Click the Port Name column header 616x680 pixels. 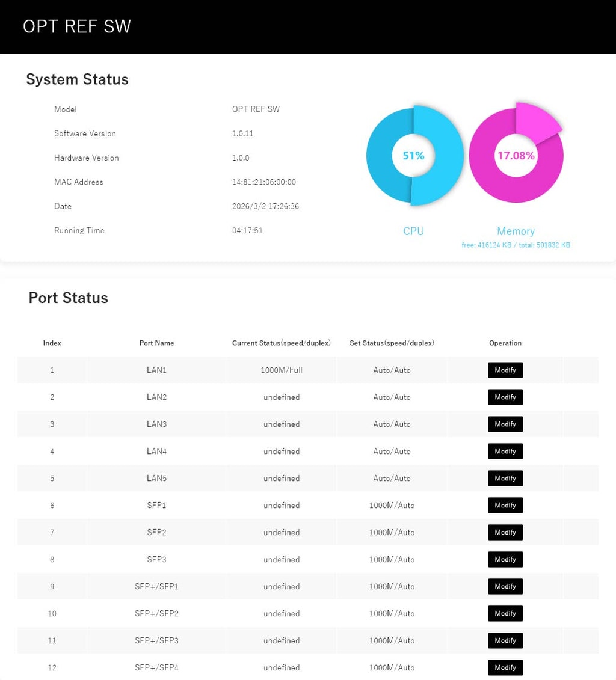pos(156,343)
